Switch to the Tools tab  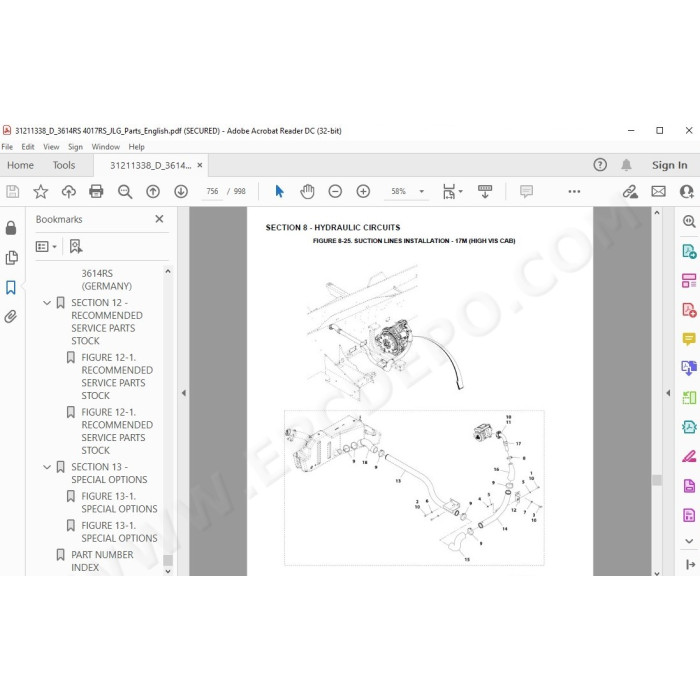point(64,165)
